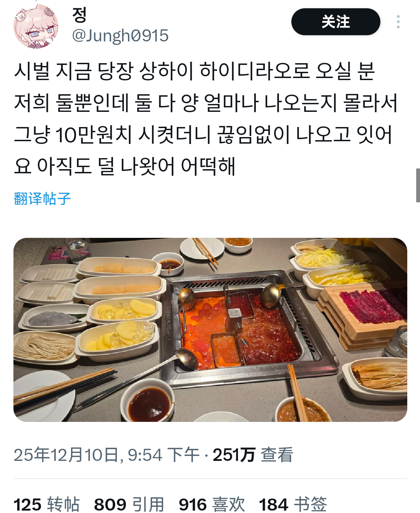The width and height of the screenshot is (420, 513).
Task: Click the 9:54 下午 time text
Action: 164,455
